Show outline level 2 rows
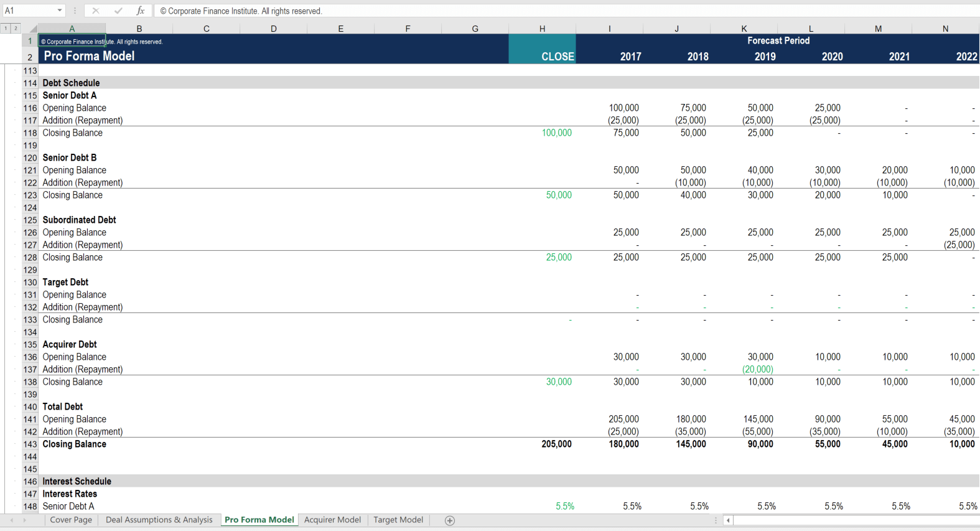This screenshot has height=531, width=980. (x=16, y=28)
